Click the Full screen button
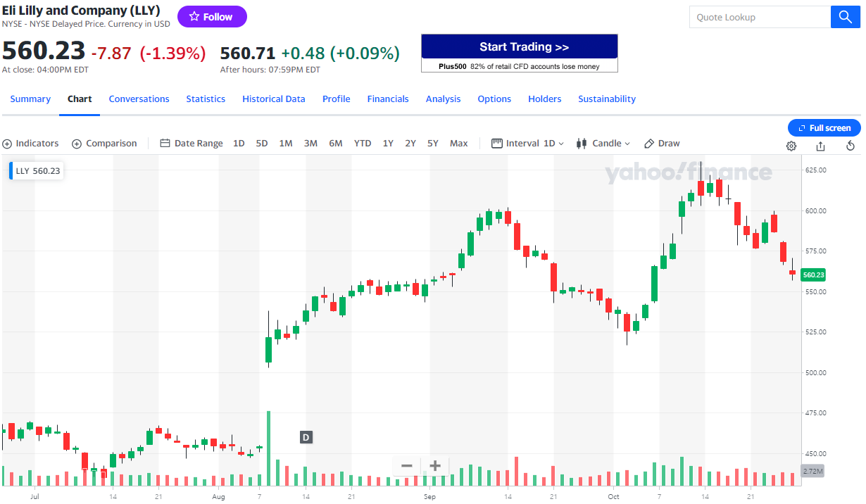 tap(824, 127)
